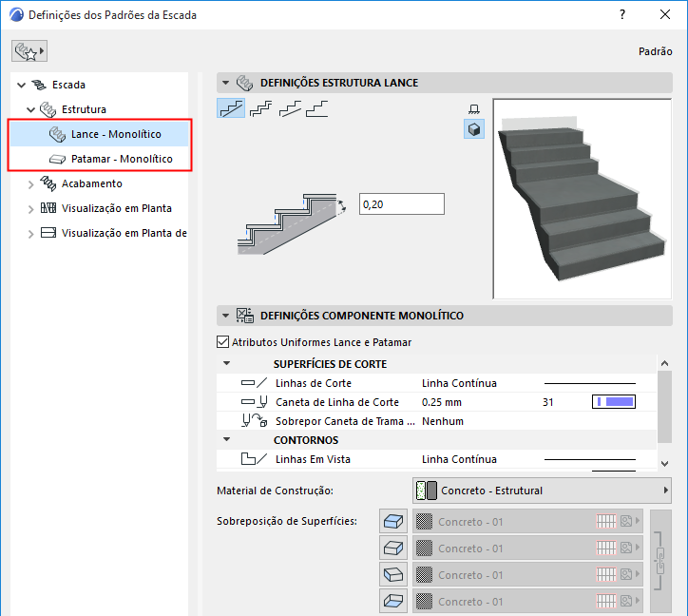
Task: Click the Sobrepor Caneta de Trama icon
Action: (255, 421)
